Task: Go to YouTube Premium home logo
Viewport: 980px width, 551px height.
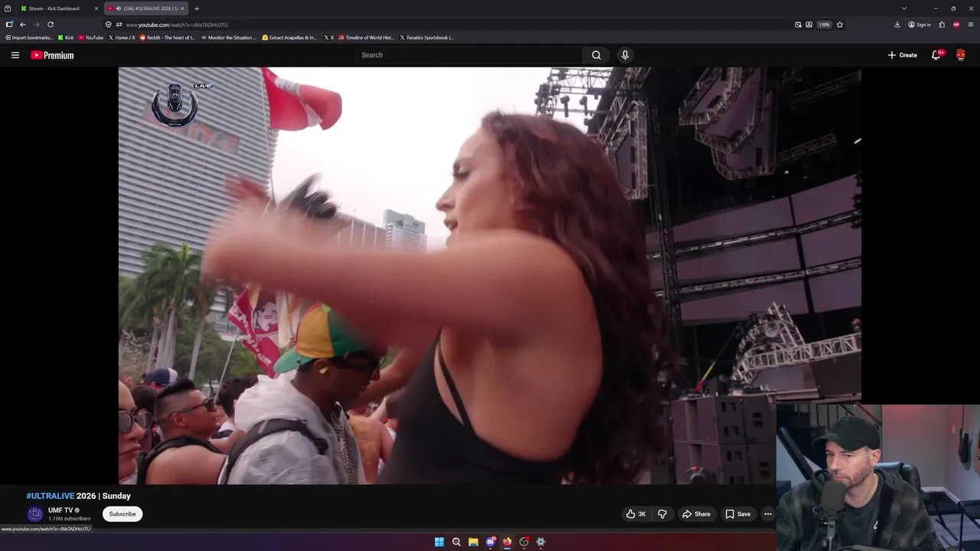Action: [52, 55]
